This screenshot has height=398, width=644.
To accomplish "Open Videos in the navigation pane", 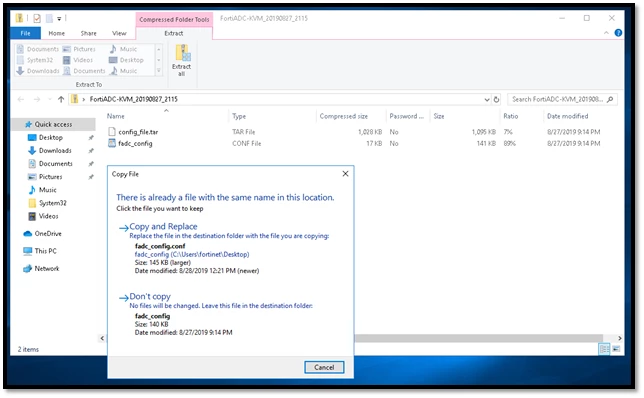I will [48, 216].
